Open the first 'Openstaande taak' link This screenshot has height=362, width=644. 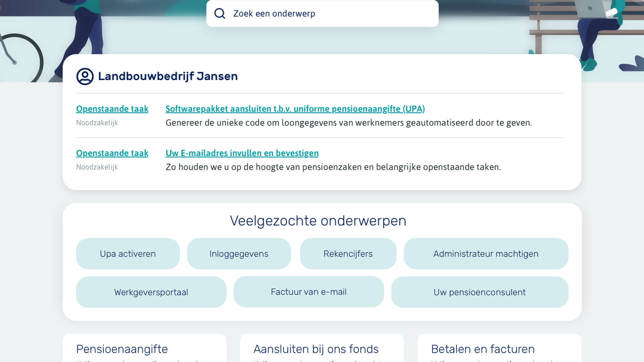click(112, 109)
